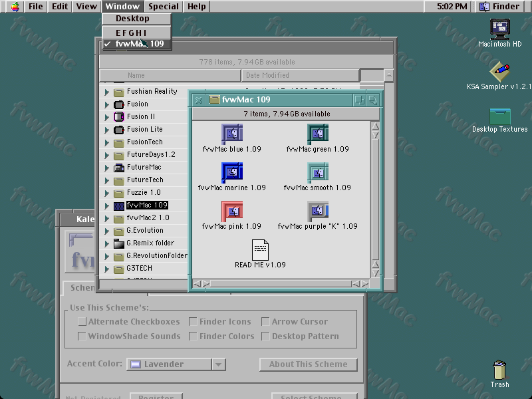This screenshot has height=399, width=532.
Task: Expand the FusionTech folder triangle
Action: (x=106, y=142)
